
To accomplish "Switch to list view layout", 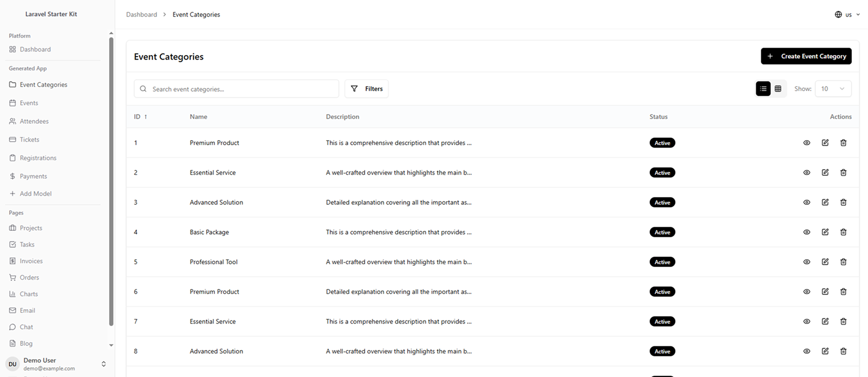I will coord(763,89).
